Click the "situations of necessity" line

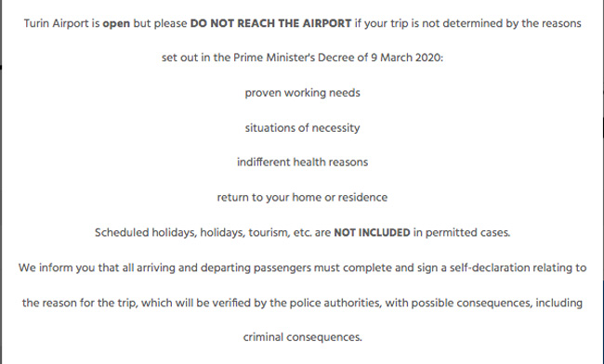[x=302, y=128]
